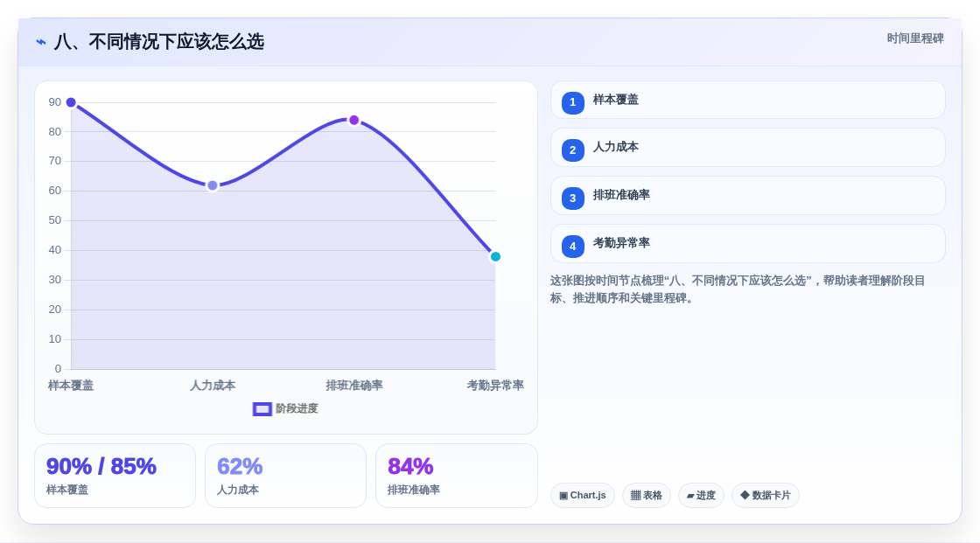Screen dimensions: 980x543
Task: Click the 表格 tag chip
Action: click(x=647, y=496)
